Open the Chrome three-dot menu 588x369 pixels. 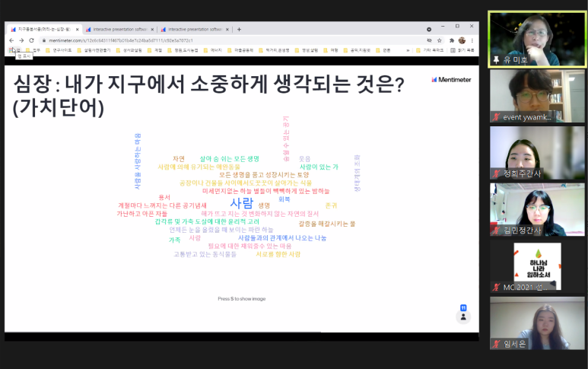tap(472, 40)
